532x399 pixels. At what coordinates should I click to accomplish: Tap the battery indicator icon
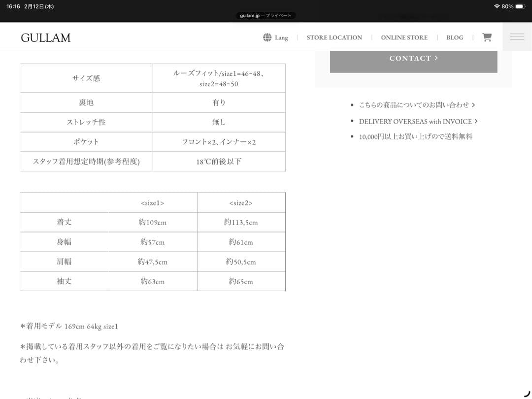pos(520,6)
